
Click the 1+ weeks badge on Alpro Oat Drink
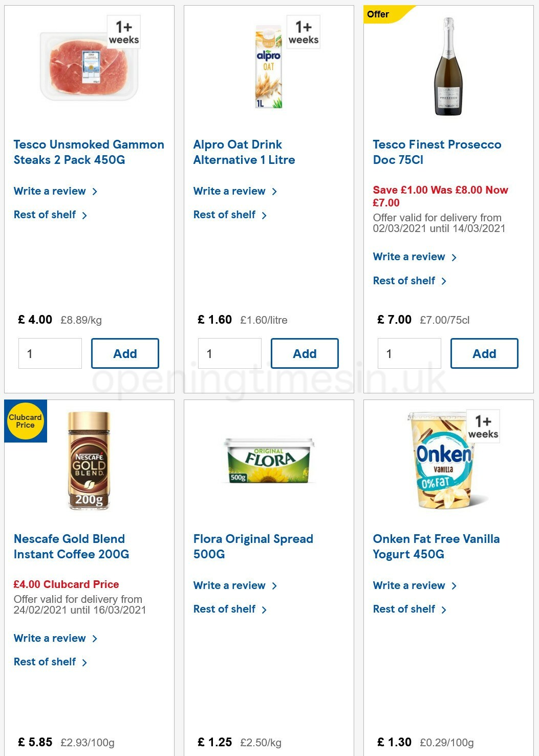coord(303,31)
